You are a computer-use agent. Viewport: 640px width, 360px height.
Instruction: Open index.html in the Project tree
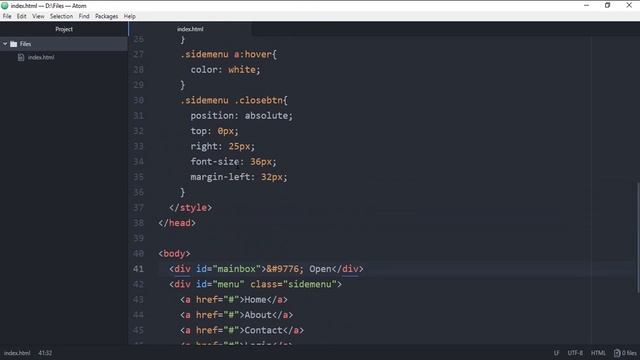41,57
